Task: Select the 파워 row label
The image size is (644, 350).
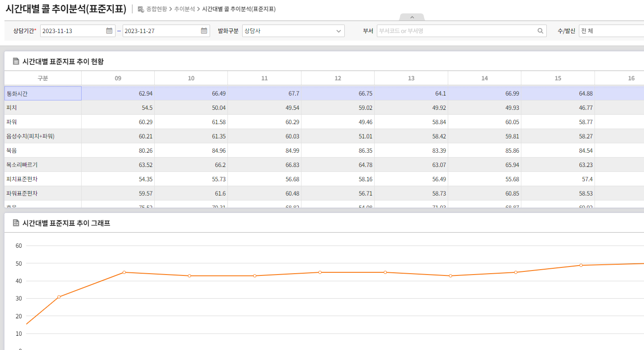Action: tap(43, 122)
